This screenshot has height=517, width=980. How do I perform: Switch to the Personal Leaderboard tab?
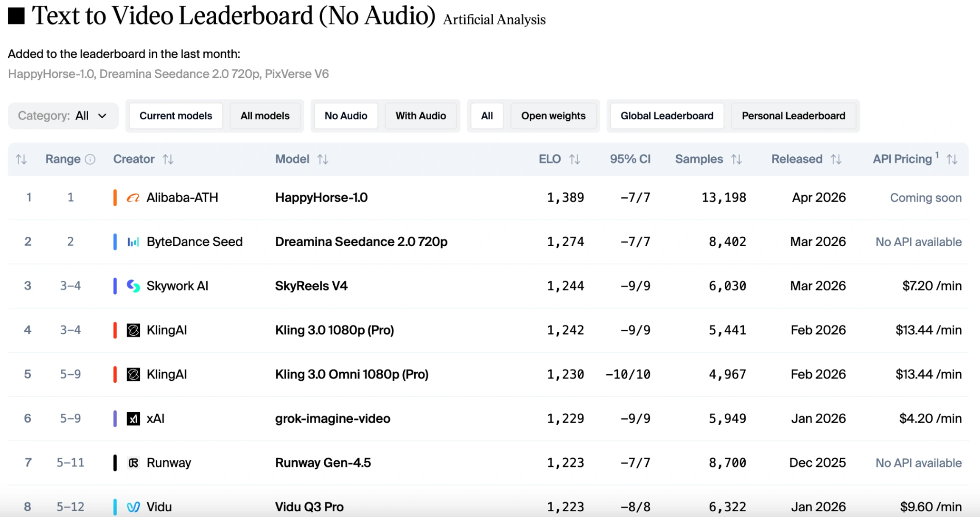(x=793, y=116)
